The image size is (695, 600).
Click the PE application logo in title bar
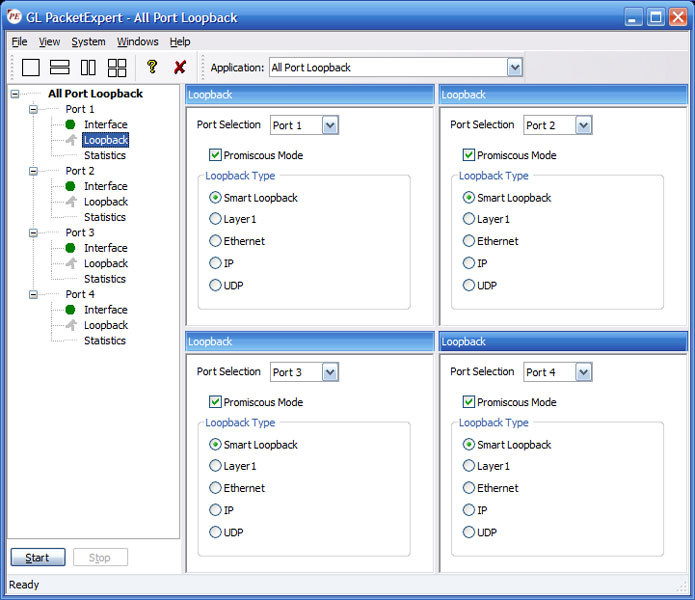point(14,17)
